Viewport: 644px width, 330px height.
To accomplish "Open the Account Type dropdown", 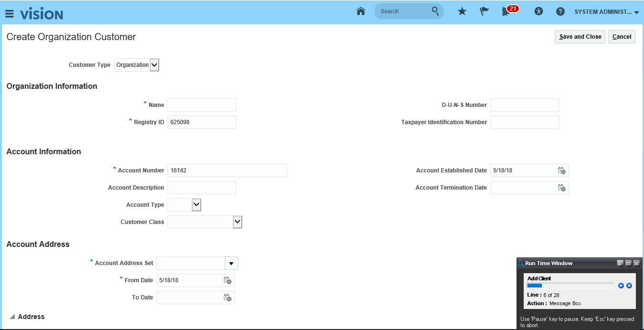I will point(196,205).
